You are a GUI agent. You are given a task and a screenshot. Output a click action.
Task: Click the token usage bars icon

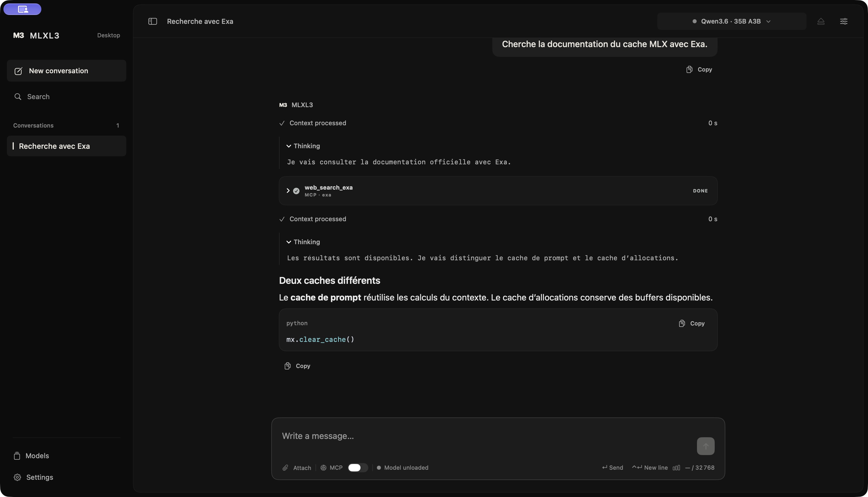pos(676,468)
